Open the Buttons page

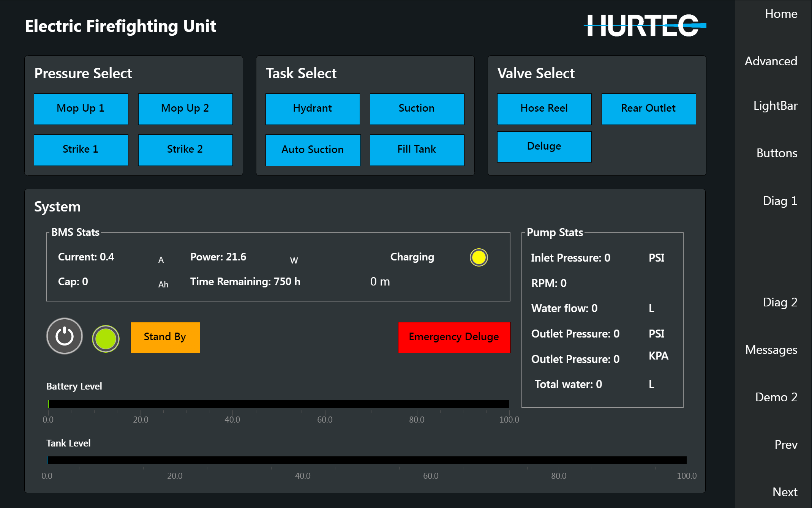(777, 153)
